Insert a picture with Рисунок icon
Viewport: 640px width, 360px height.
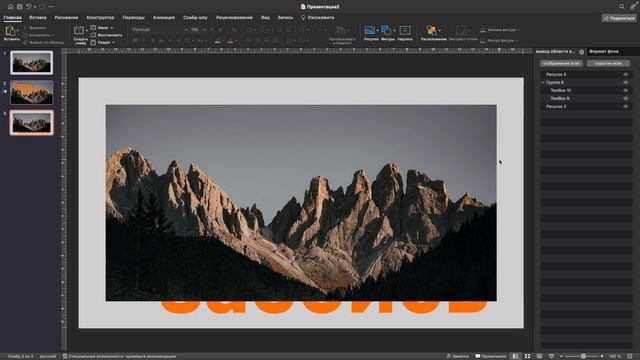click(x=369, y=31)
